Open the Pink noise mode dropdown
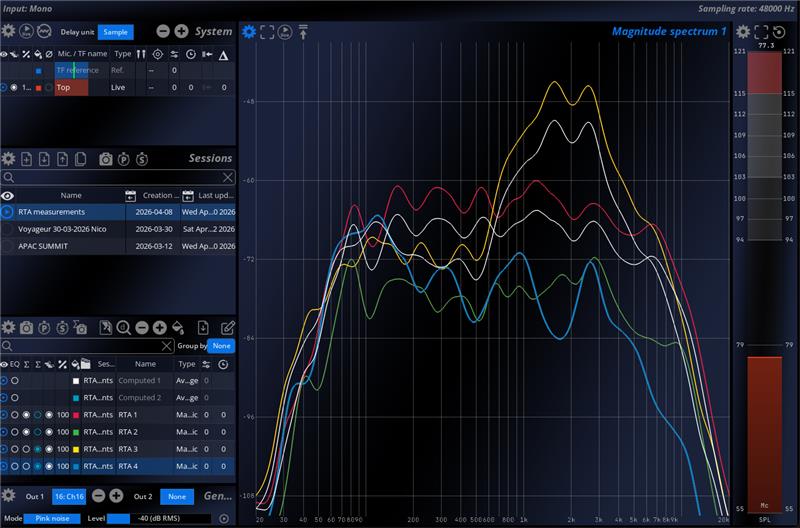Viewport: 800px width, 528px height. [x=52, y=518]
